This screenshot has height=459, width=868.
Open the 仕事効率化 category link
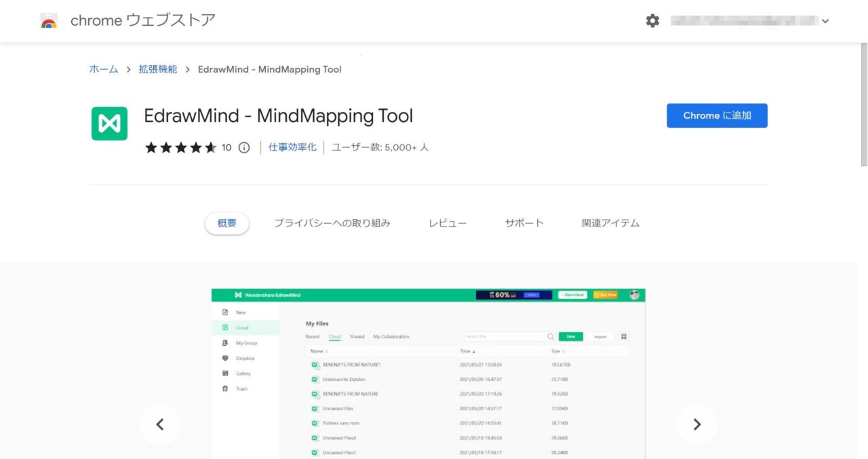pos(292,146)
